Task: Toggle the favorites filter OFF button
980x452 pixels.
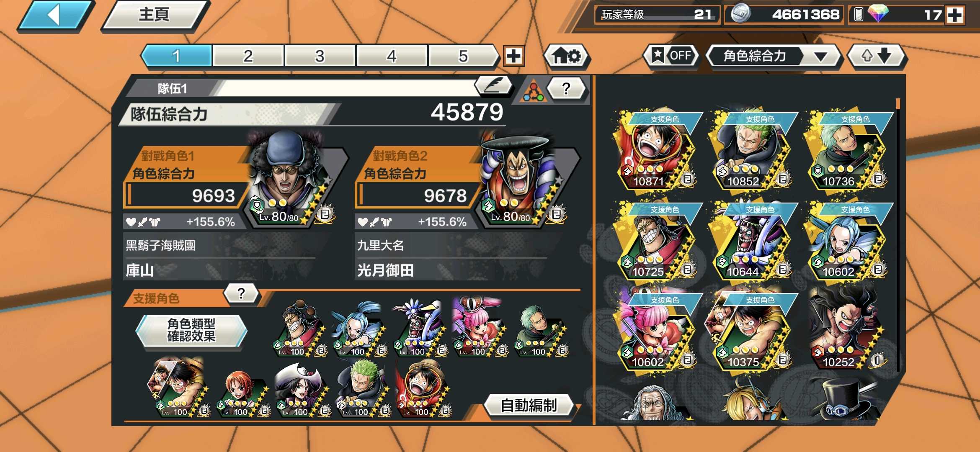Action: (671, 56)
